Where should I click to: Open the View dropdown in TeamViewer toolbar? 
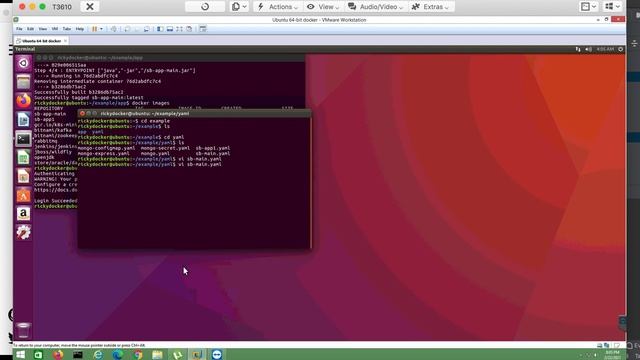pyautogui.click(x=322, y=7)
